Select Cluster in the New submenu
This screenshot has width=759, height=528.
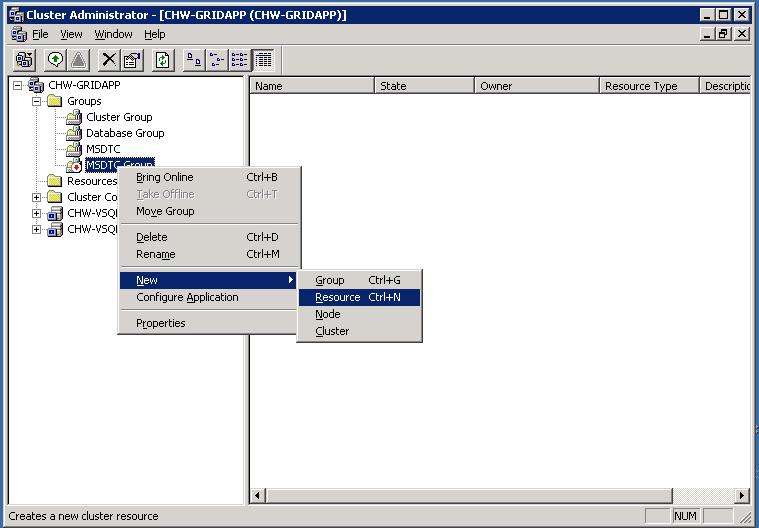pyautogui.click(x=359, y=331)
